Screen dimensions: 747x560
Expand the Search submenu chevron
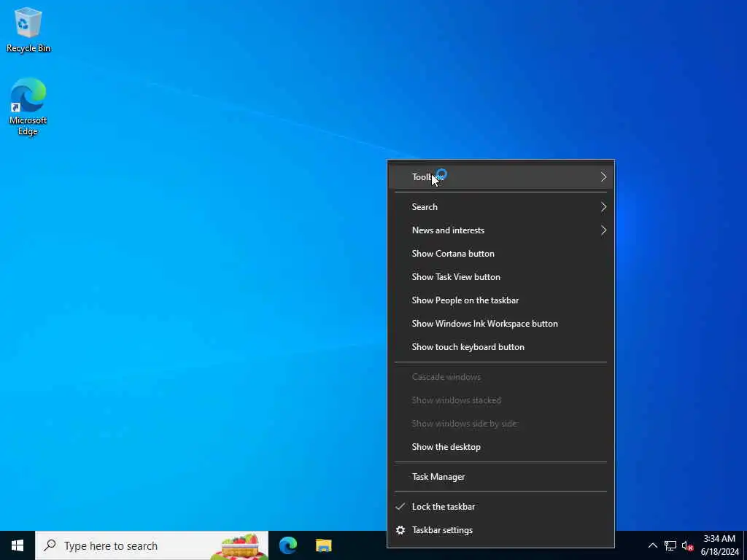pos(603,206)
